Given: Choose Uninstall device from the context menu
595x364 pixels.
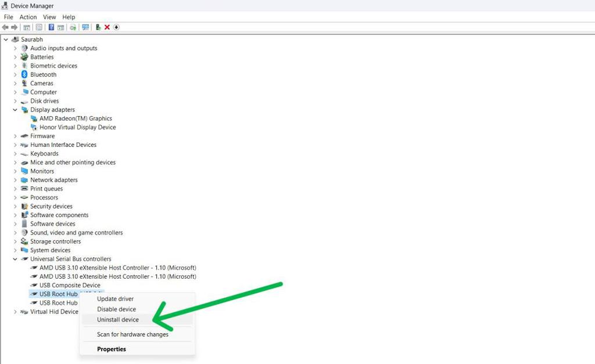Looking at the screenshot, I should (x=137, y=320).
